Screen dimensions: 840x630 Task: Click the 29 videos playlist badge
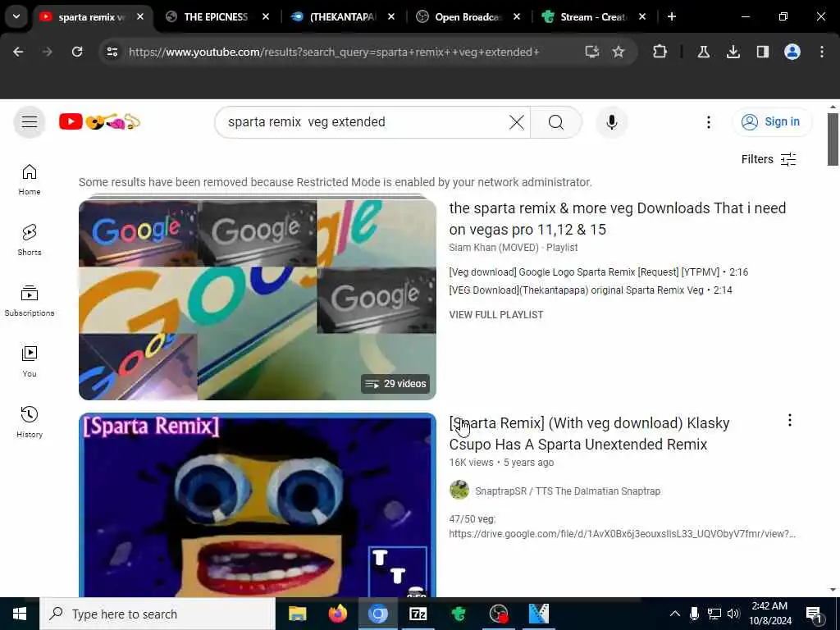(395, 384)
